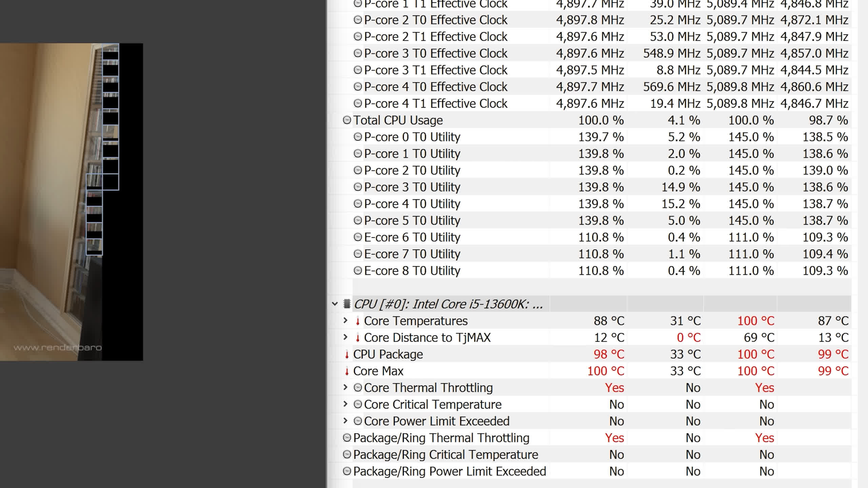Click the E-core 8 T0 Utility sensor icon
Image resolution: width=868 pixels, height=488 pixels.
coord(358,271)
